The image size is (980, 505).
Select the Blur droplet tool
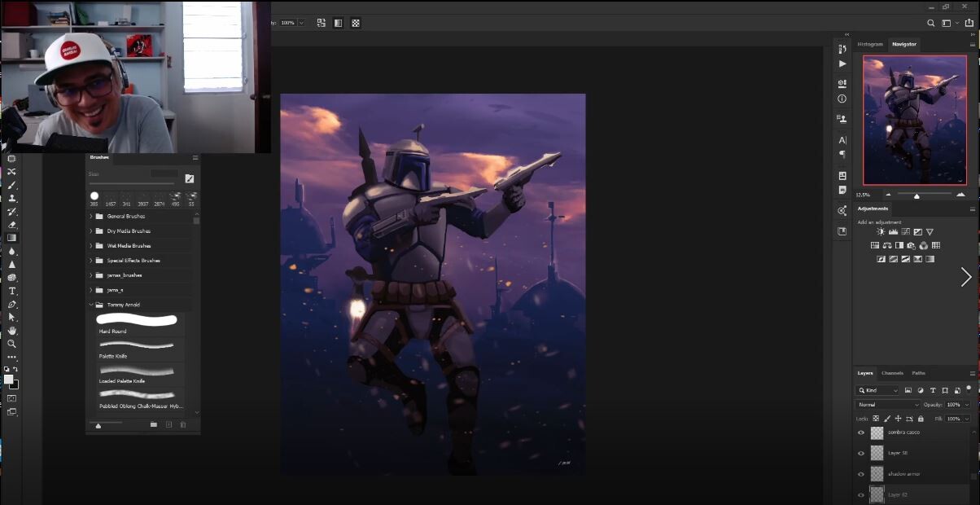11,251
